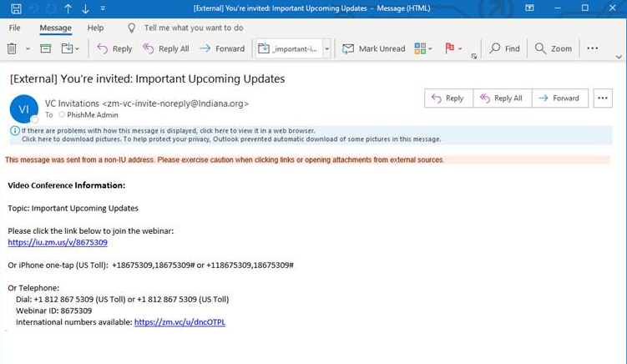Click Reply in the message header
This screenshot has width=627, height=364.
[448, 98]
